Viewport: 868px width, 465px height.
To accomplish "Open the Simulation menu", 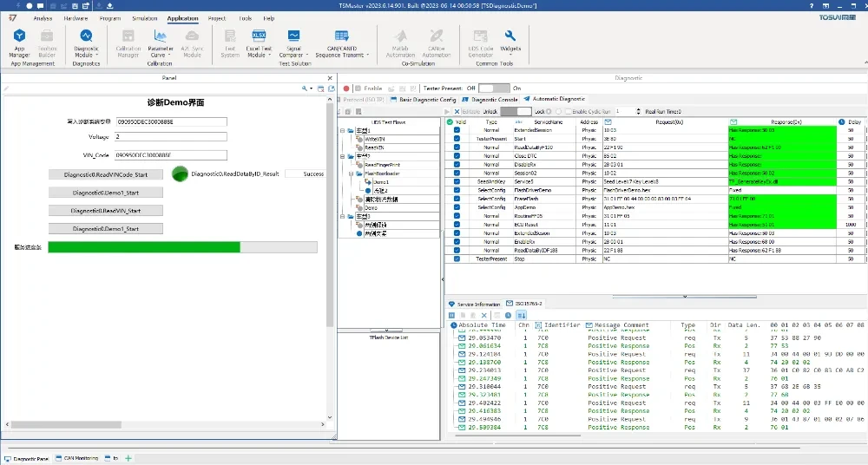I will (x=144, y=18).
